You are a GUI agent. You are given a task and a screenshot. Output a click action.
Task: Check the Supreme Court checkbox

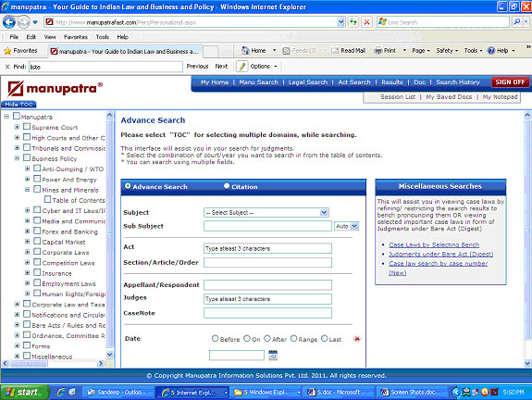click(27, 127)
